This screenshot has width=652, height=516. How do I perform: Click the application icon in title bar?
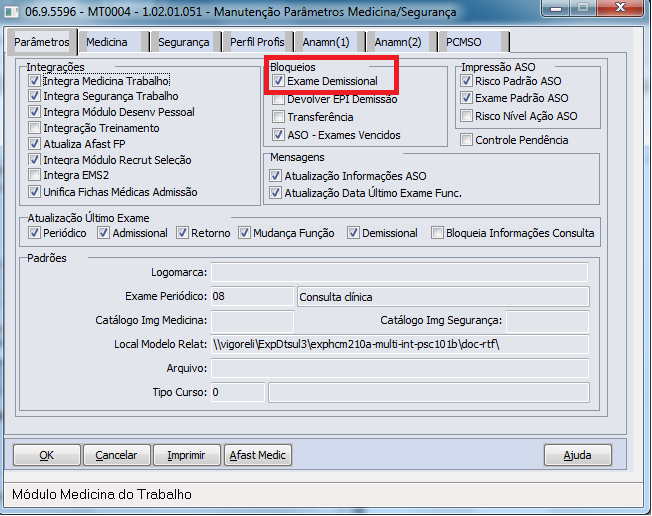tap(11, 11)
